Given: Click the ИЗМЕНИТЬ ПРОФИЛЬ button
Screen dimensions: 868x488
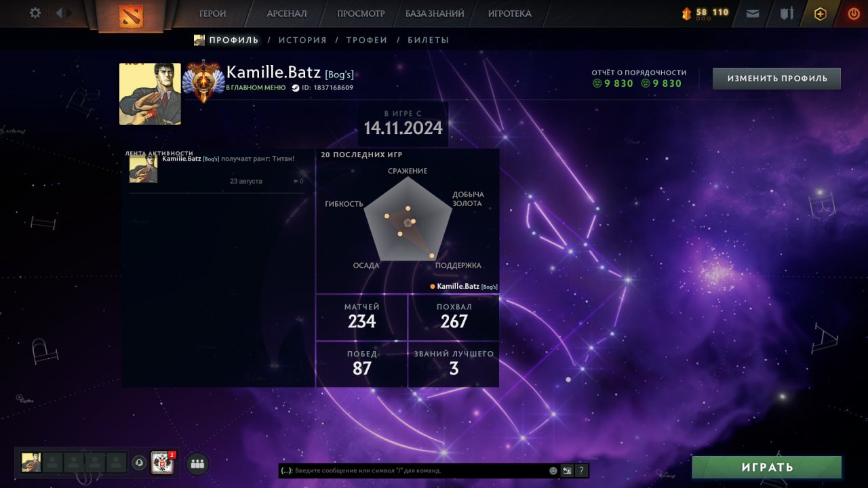Looking at the screenshot, I should click(x=777, y=79).
